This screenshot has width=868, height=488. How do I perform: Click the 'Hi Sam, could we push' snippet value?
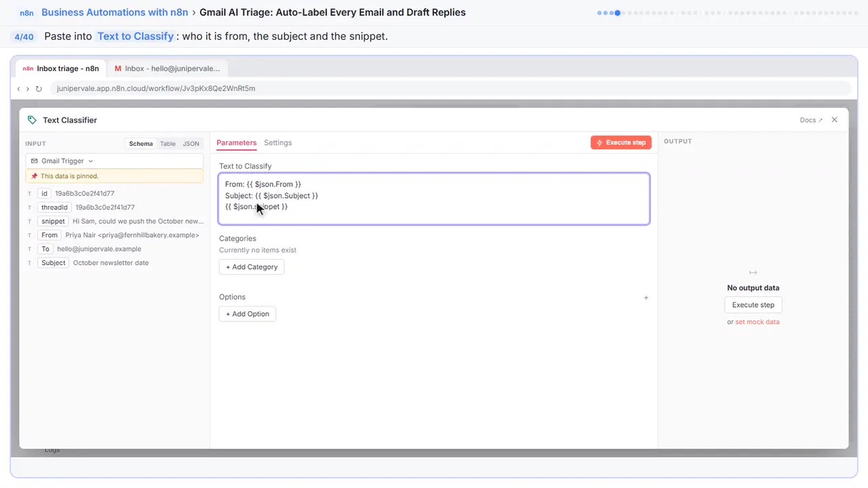[138, 222]
